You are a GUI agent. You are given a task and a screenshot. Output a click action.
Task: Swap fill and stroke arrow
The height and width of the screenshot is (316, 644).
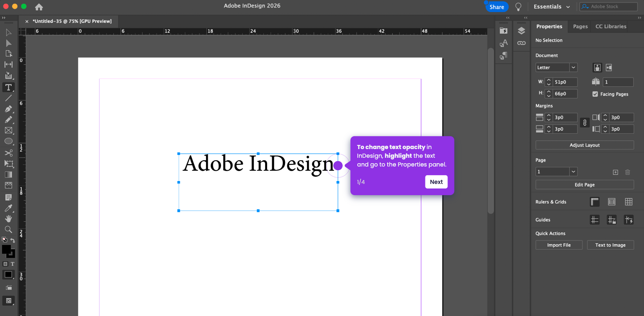click(12, 240)
